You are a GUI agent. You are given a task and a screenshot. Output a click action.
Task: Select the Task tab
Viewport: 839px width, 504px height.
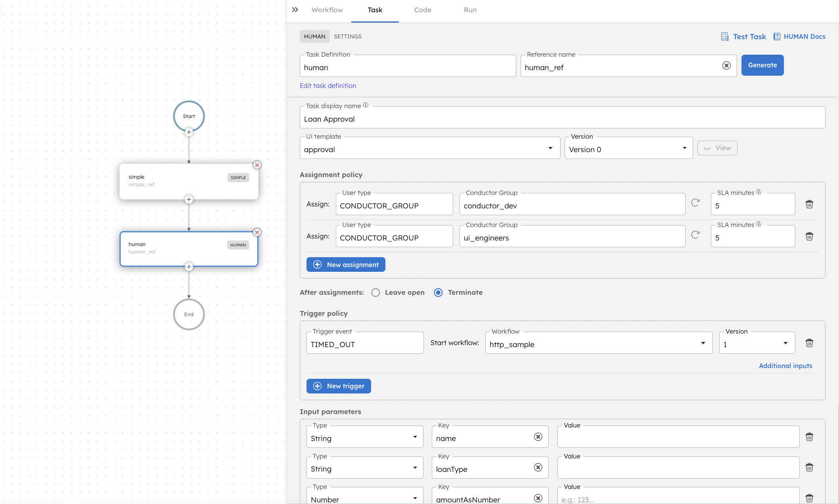coord(375,10)
